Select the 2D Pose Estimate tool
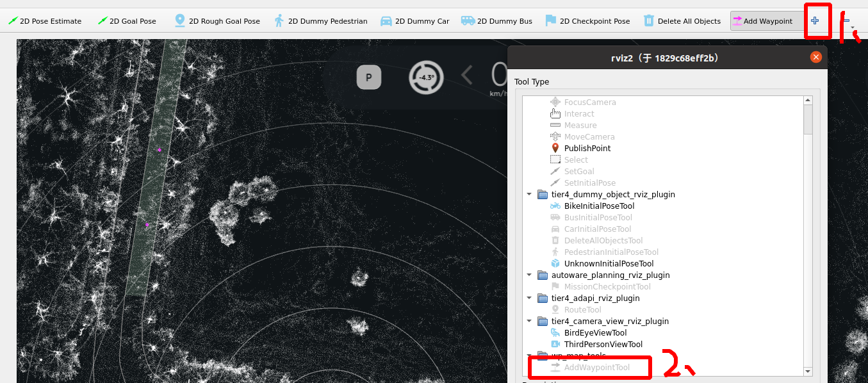Image resolution: width=868 pixels, height=383 pixels. pos(45,21)
